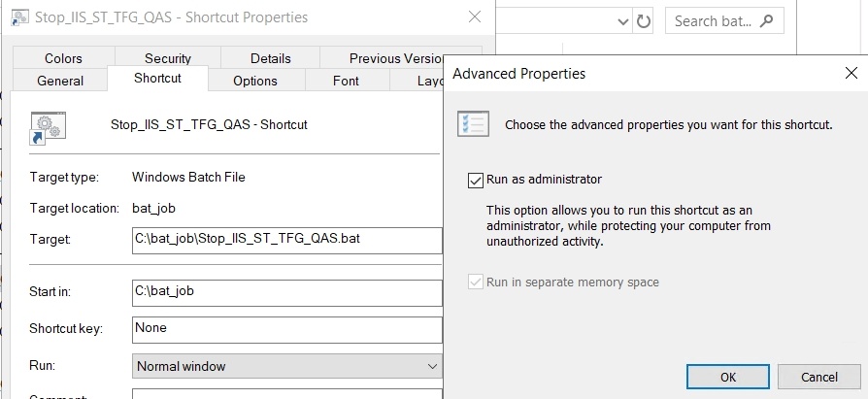Open the Layout tab

coord(417,81)
